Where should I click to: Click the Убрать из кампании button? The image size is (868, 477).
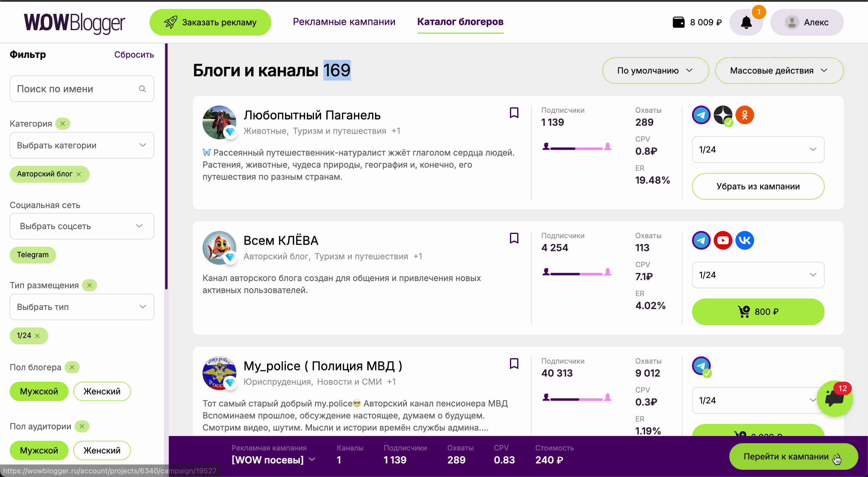tap(758, 186)
